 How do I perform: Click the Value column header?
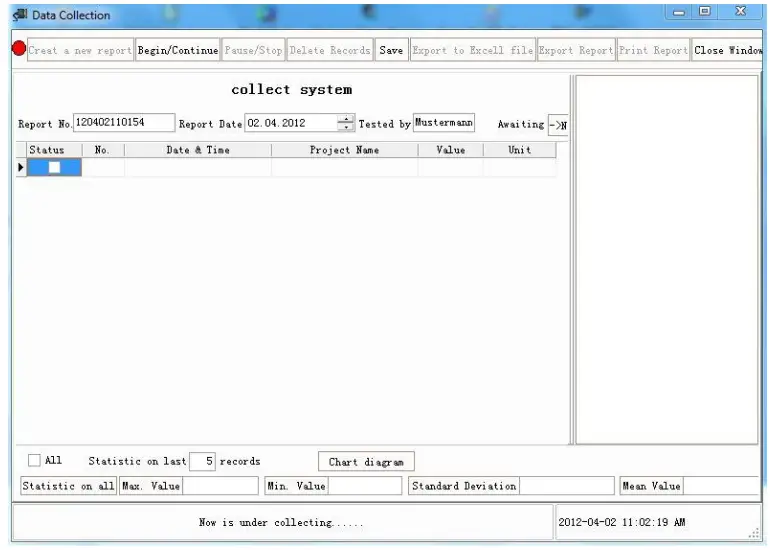pos(451,150)
